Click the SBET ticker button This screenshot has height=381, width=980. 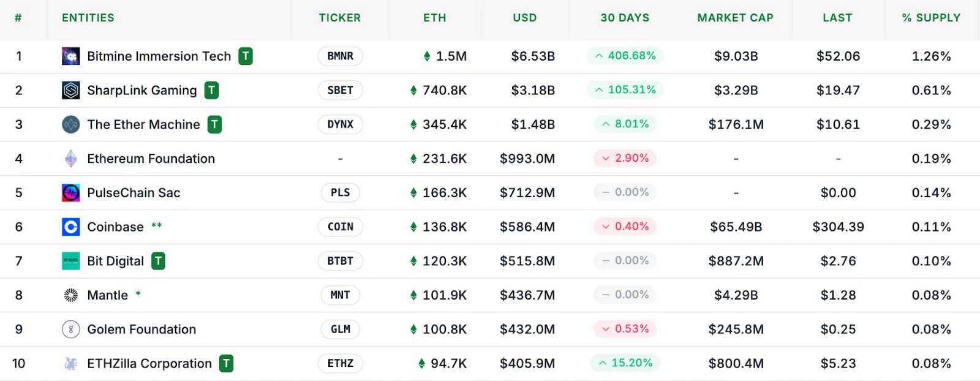340,90
